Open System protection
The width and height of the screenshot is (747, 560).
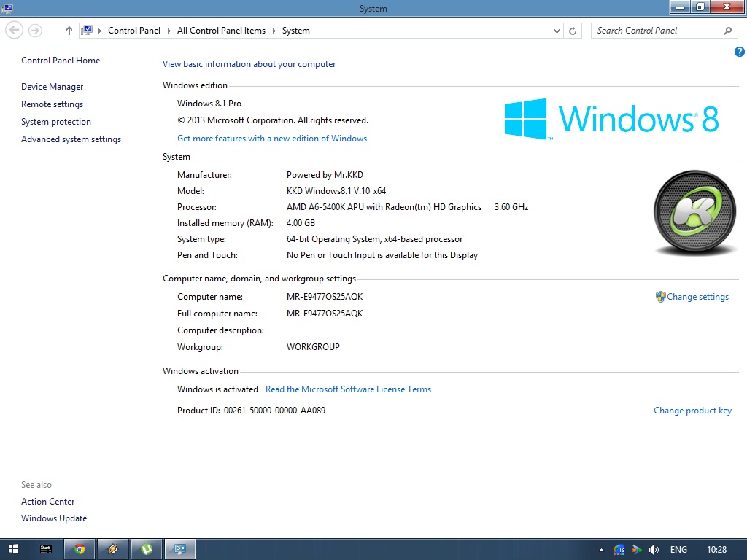point(55,122)
